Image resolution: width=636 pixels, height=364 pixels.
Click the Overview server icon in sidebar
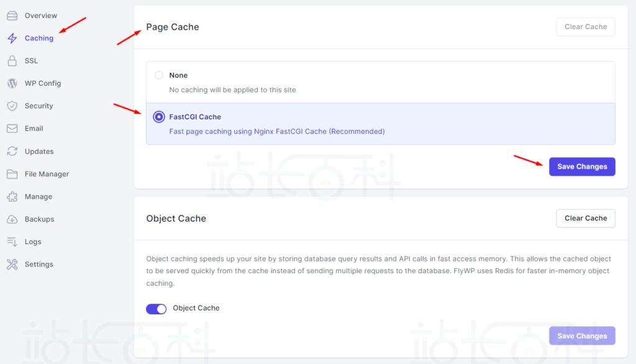(x=12, y=16)
